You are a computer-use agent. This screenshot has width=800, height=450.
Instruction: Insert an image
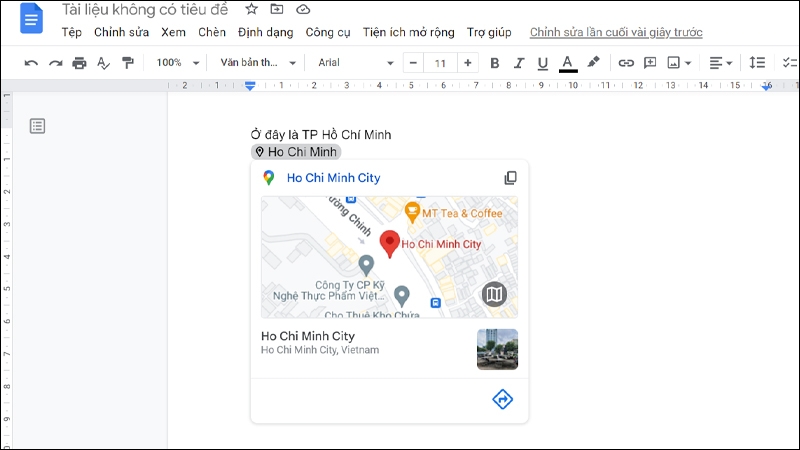pyautogui.click(x=673, y=63)
